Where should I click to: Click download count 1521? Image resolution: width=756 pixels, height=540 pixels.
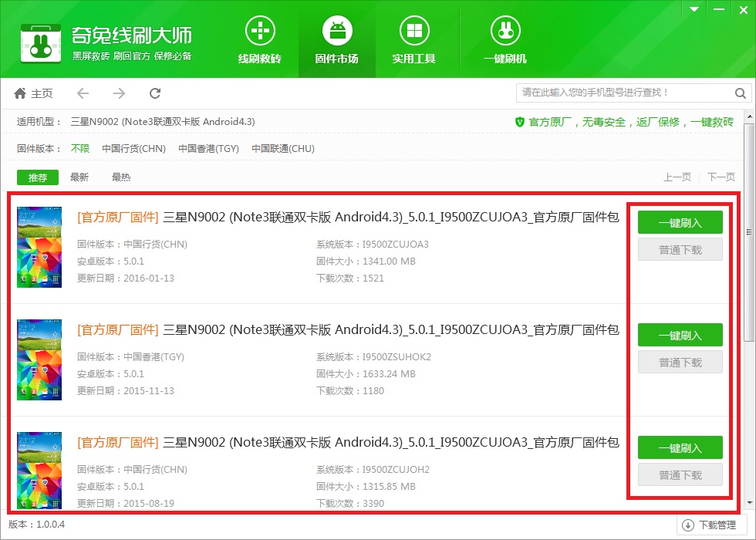coord(373,278)
